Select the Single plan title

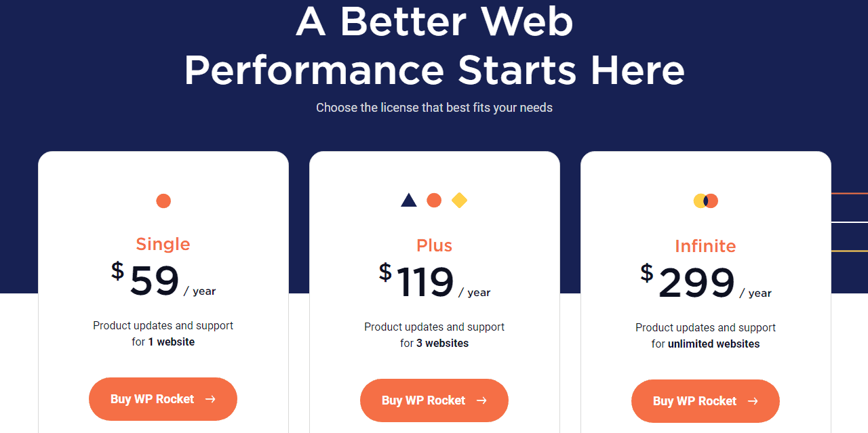163,244
